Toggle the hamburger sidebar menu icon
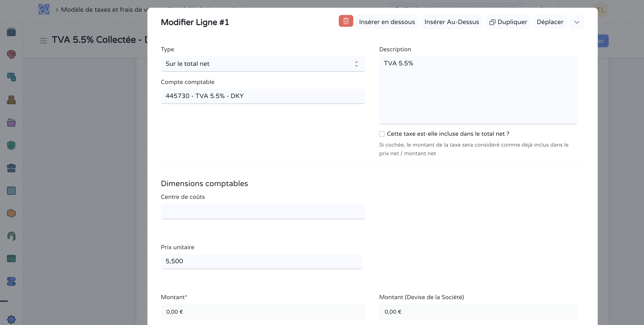644x325 pixels. 44,41
